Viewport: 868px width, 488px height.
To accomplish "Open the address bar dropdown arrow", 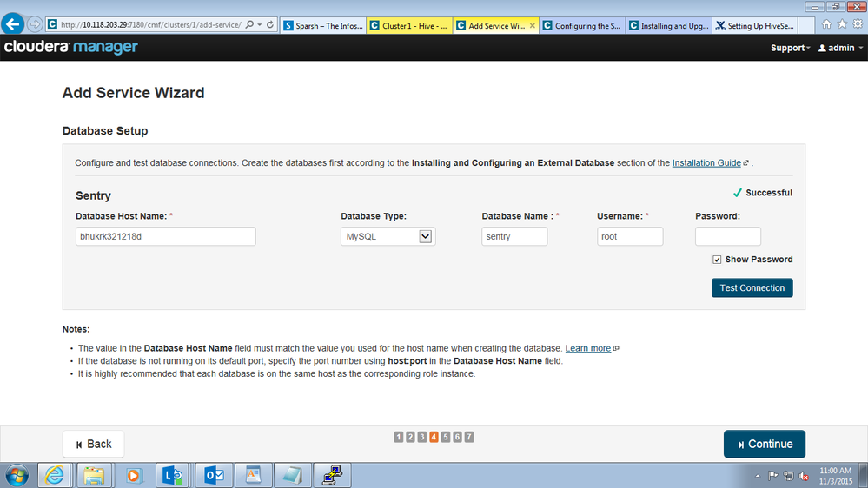I will click(x=259, y=25).
